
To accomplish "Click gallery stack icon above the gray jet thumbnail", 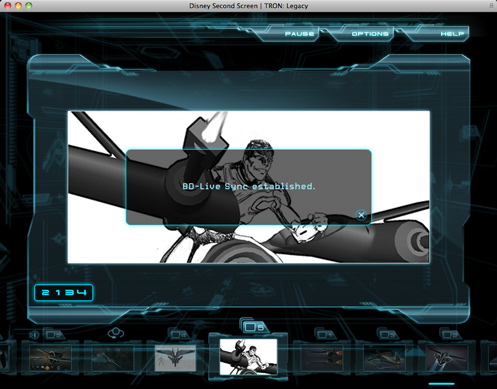I will pyautogui.click(x=178, y=334).
